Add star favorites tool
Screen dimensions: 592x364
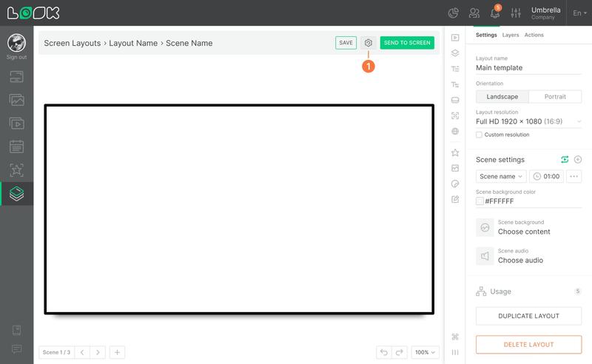point(455,152)
